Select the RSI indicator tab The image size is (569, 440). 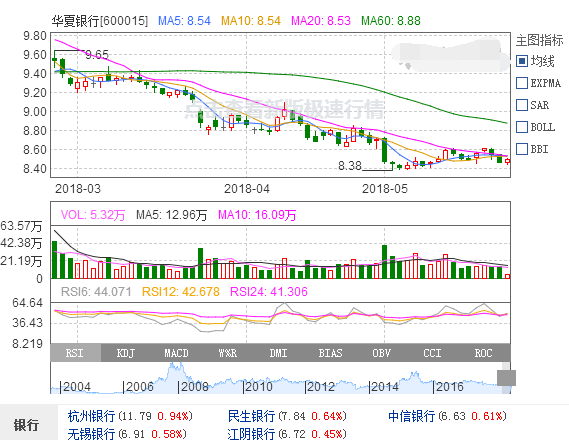click(x=75, y=353)
